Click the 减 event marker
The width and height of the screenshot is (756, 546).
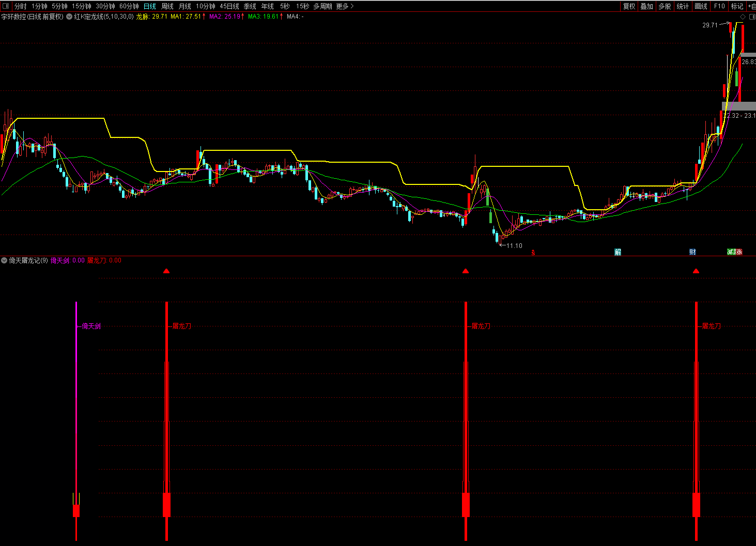pyautogui.click(x=731, y=252)
